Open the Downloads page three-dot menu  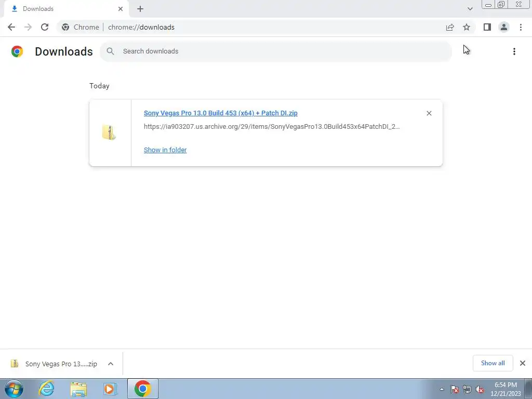pos(514,51)
